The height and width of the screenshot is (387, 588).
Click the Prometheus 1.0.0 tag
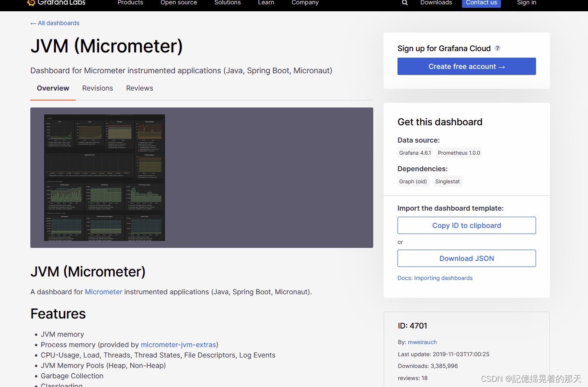[459, 153]
